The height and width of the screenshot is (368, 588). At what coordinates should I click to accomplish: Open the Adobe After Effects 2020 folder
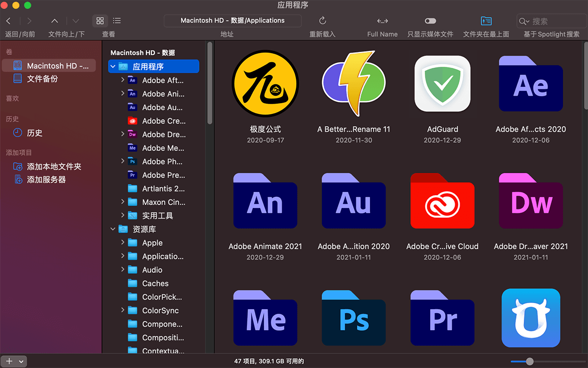[x=531, y=83]
